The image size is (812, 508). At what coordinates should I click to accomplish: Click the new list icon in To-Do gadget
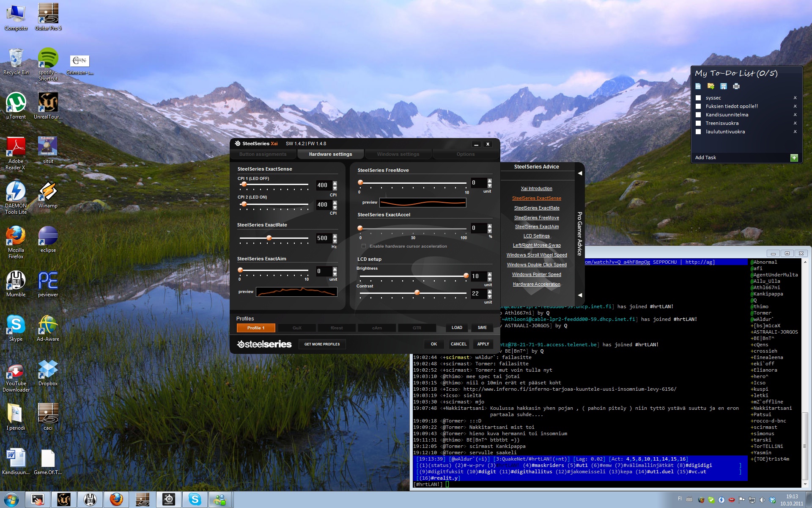click(698, 86)
